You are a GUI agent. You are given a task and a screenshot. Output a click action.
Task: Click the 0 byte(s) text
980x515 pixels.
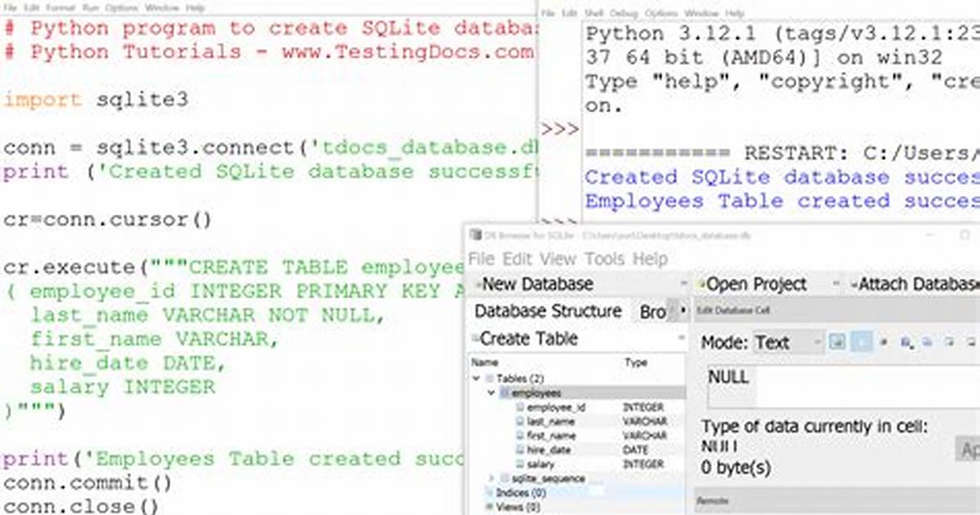pos(736,467)
